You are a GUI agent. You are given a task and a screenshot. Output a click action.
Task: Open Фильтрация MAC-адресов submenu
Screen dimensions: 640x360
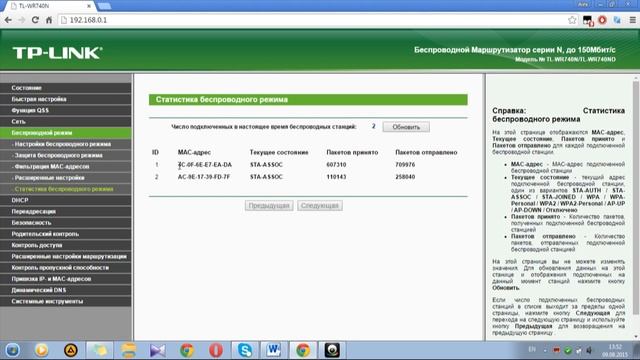(66, 167)
